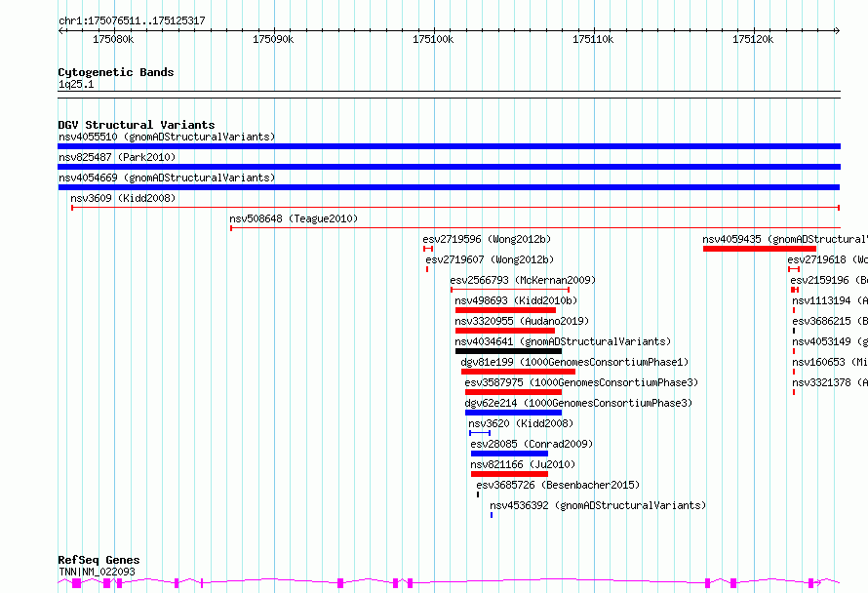Viewport: 868px width, 593px height.
Task: Click small blue span under nsv3620
Action: click(x=480, y=433)
